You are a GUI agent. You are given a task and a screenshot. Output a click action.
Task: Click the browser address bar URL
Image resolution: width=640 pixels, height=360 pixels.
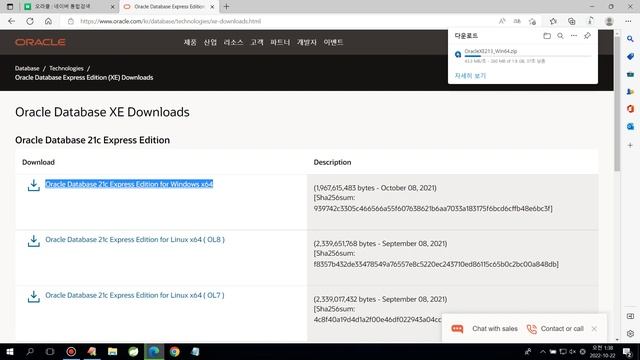tap(171, 21)
